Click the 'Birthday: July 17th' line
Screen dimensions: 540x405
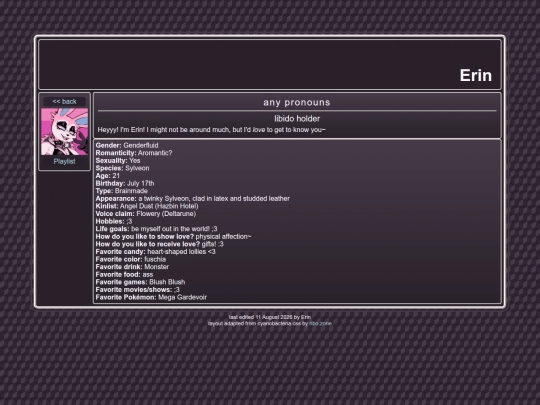pyautogui.click(x=125, y=183)
